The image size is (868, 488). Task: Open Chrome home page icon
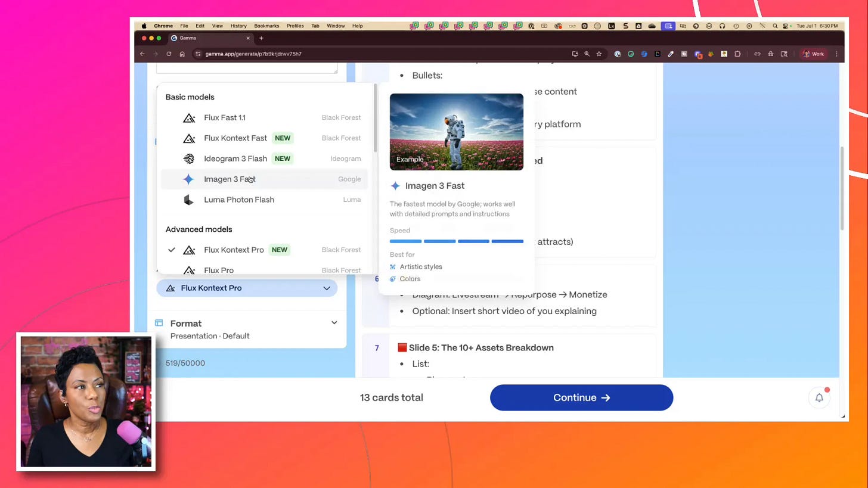(x=182, y=54)
